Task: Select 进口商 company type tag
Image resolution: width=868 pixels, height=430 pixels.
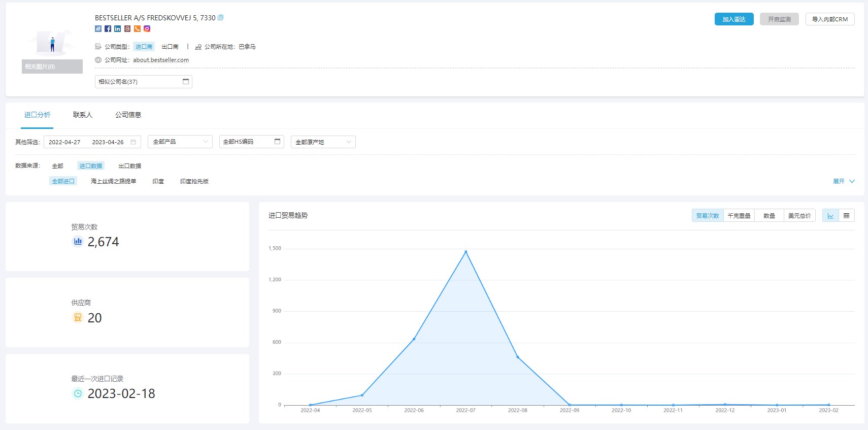Action: click(144, 47)
